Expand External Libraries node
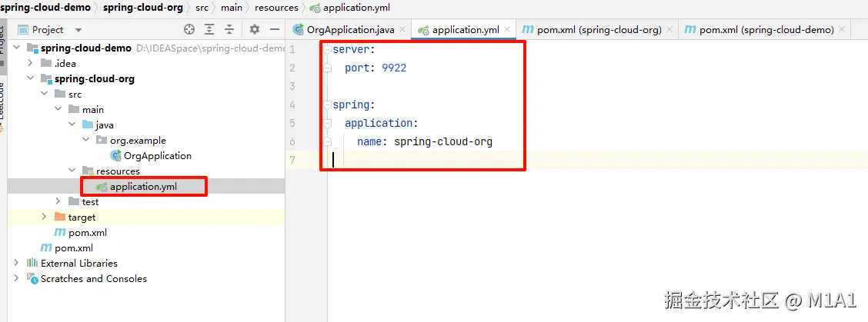The height and width of the screenshot is (322, 868). (x=17, y=263)
